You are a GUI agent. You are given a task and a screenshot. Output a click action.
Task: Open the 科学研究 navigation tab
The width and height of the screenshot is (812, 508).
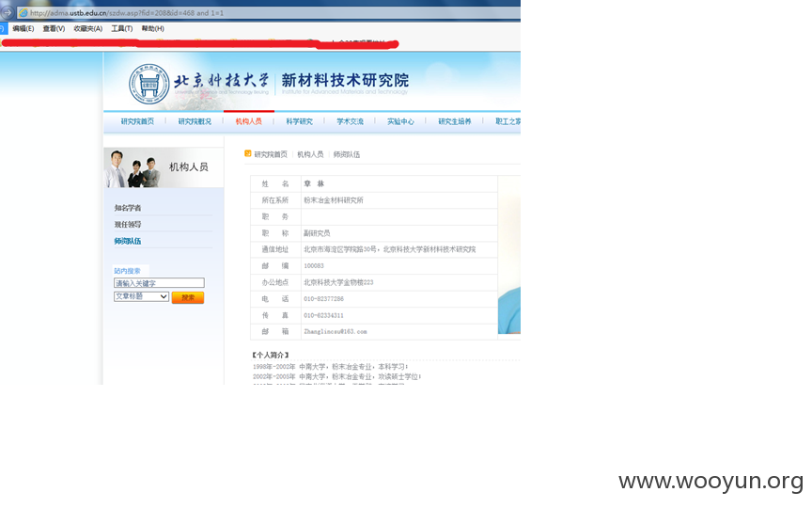click(299, 121)
